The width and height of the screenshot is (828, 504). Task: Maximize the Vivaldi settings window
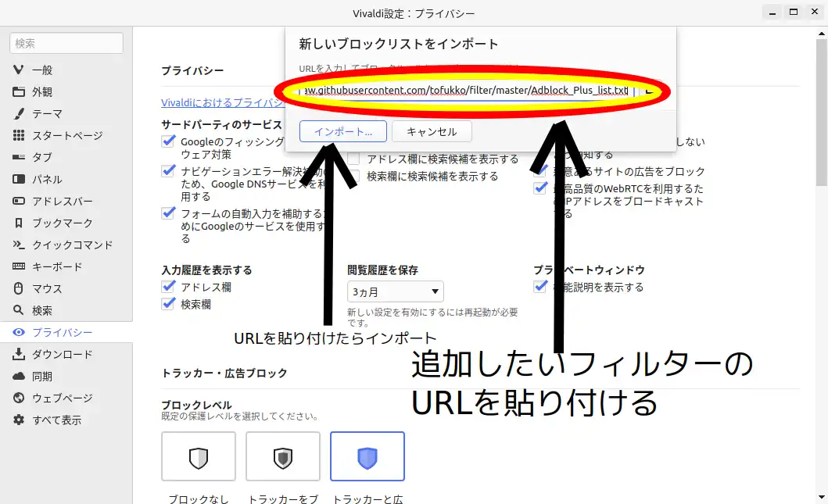tap(793, 13)
